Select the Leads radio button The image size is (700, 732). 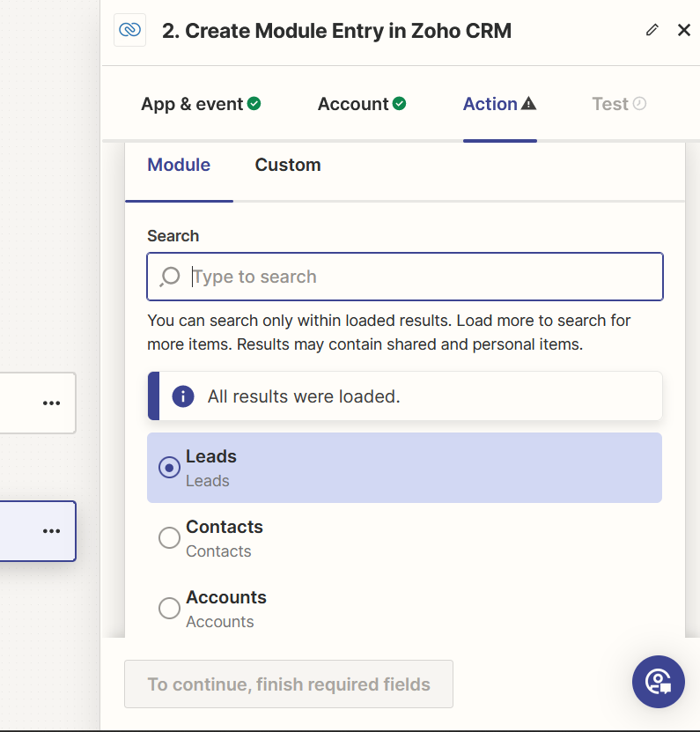pos(169,468)
